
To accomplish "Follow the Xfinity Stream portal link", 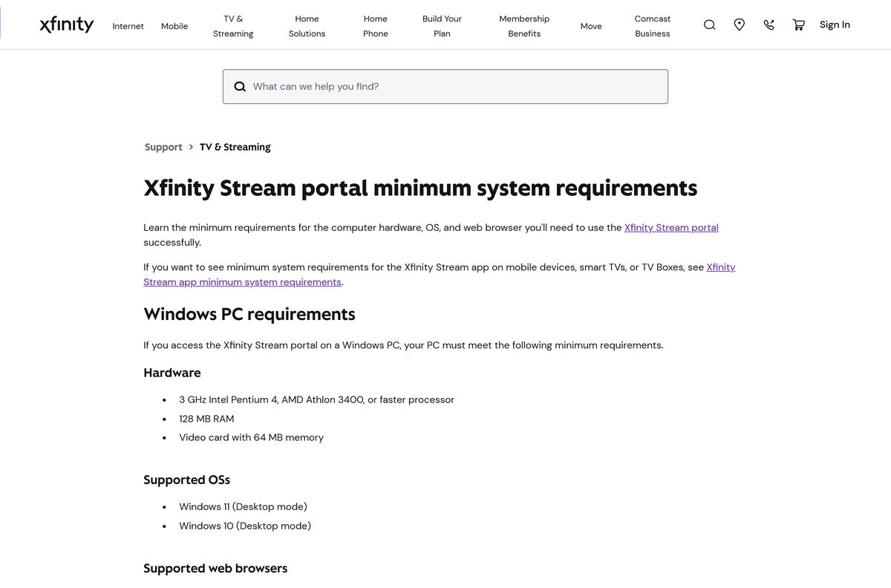I will click(x=671, y=228).
